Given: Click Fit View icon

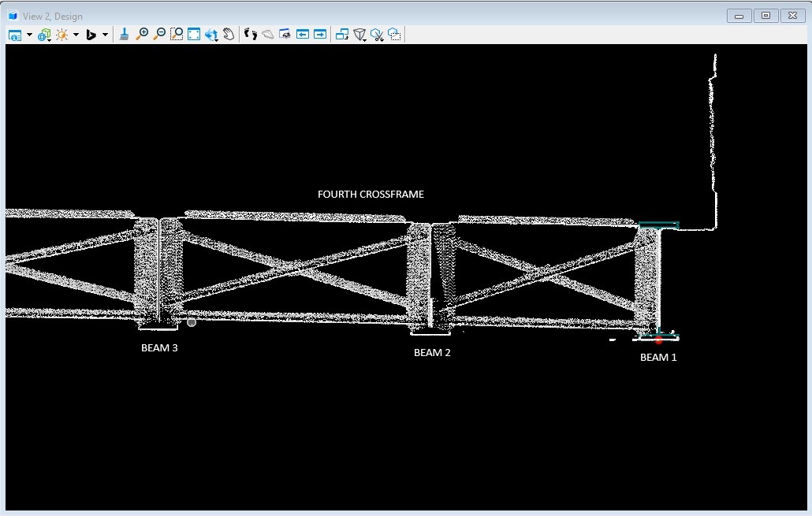Looking at the screenshot, I should (x=194, y=34).
